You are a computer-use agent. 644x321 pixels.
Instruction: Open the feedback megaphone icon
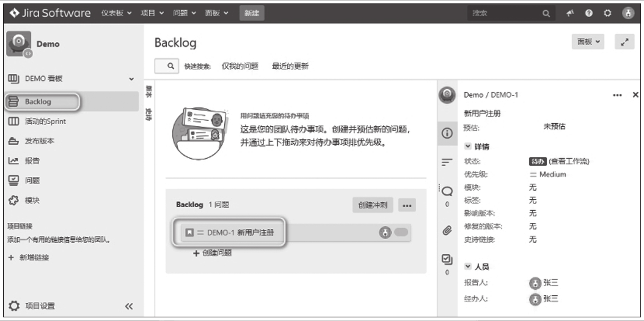coord(570,13)
